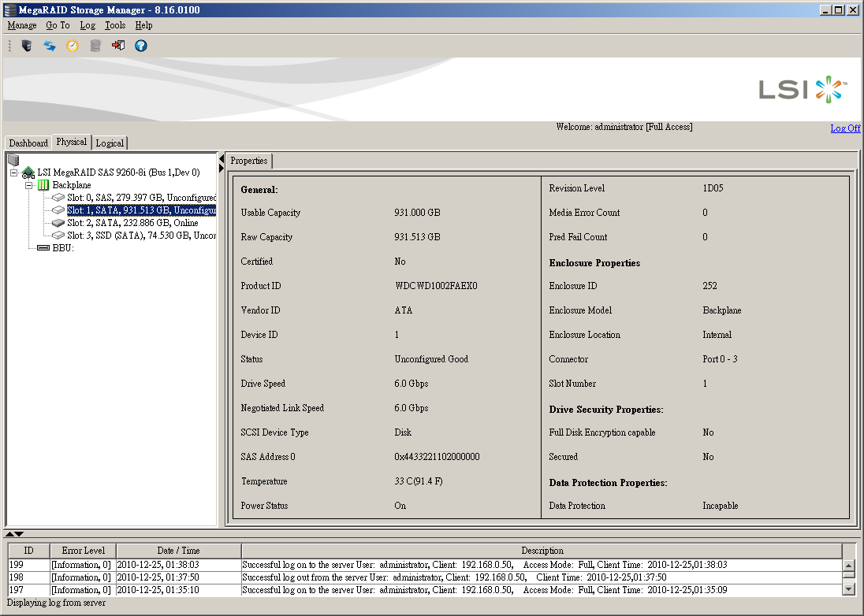Click the Log Off link
Image resolution: width=864 pixels, height=616 pixels.
tap(845, 128)
